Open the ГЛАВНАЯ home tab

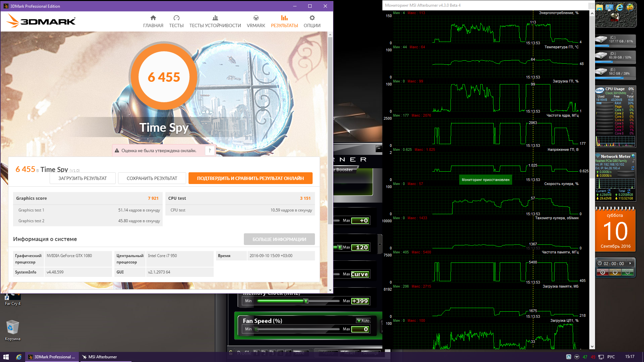(x=153, y=21)
